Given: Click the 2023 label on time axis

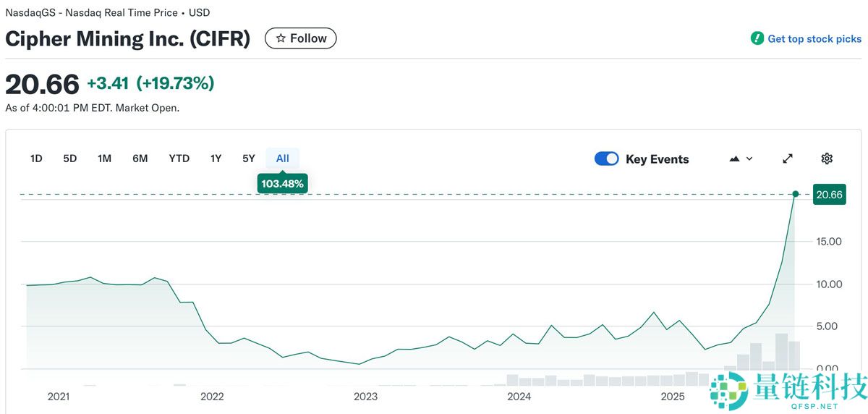Looking at the screenshot, I should click(365, 396).
